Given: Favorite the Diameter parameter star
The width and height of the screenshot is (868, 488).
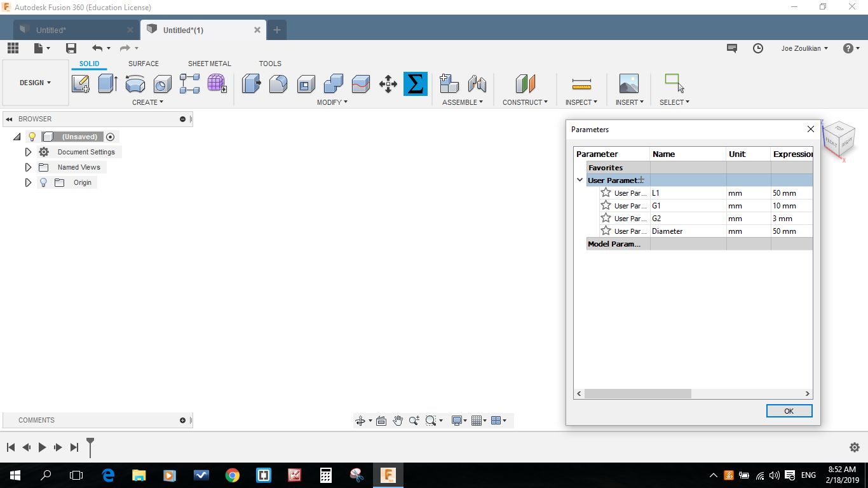Looking at the screenshot, I should [606, 231].
